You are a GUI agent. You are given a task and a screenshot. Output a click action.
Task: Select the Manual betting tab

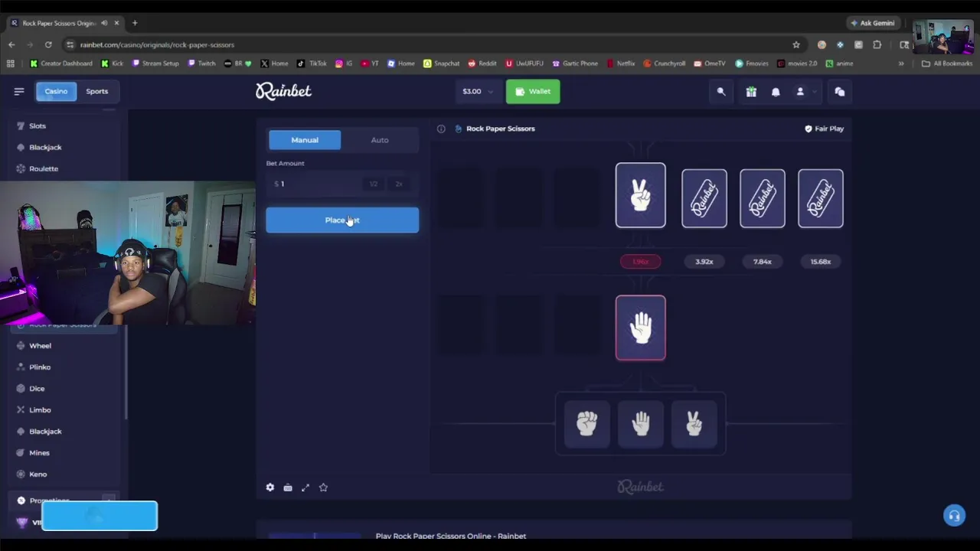tap(305, 140)
